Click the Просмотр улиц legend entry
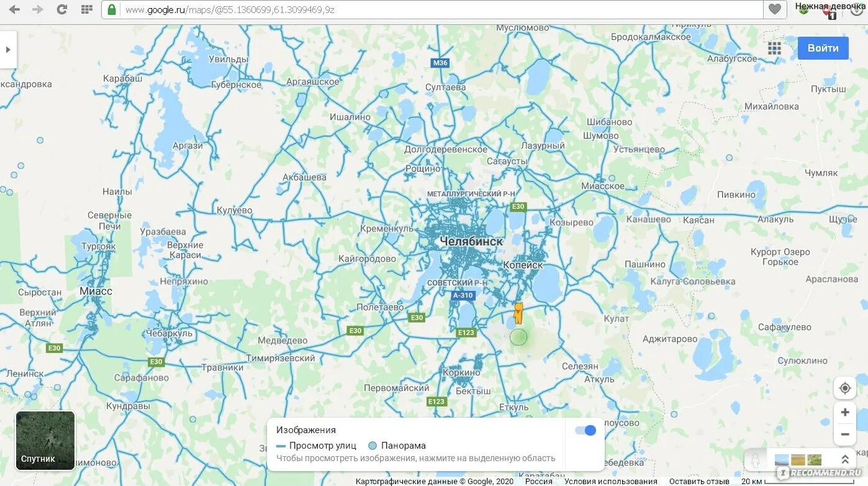Viewport: 868px width, 486px height. point(317,446)
